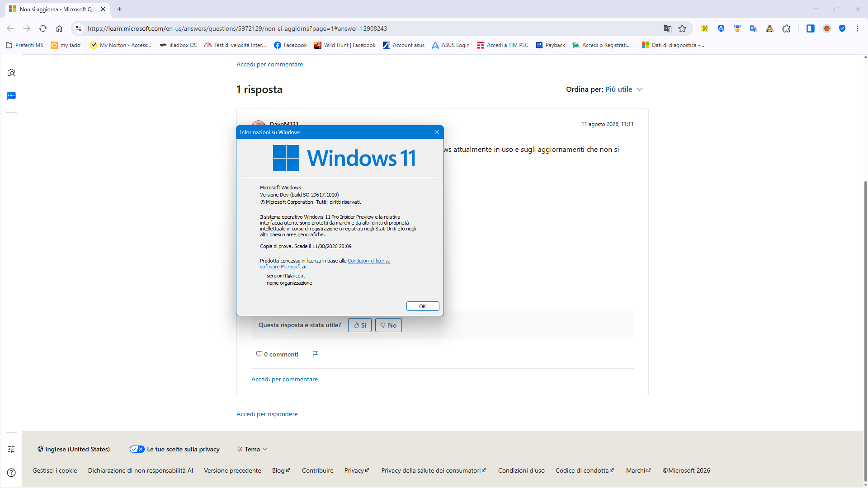Open the '0 commenti' comments link
Screen dimensions: 868x488
pos(277,354)
